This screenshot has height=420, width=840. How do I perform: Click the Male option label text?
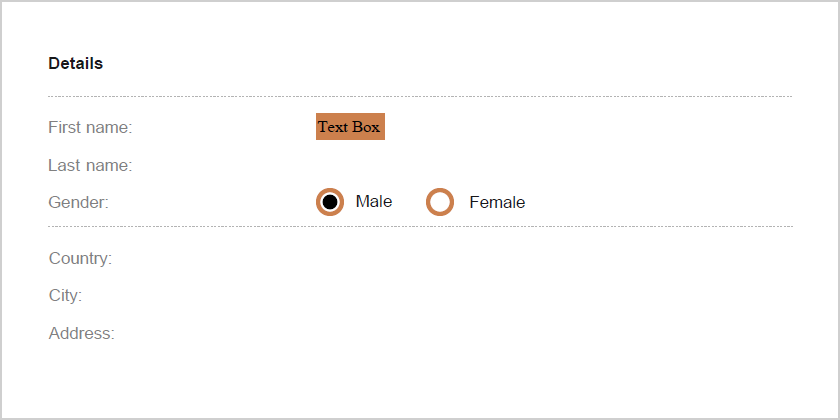tap(374, 202)
